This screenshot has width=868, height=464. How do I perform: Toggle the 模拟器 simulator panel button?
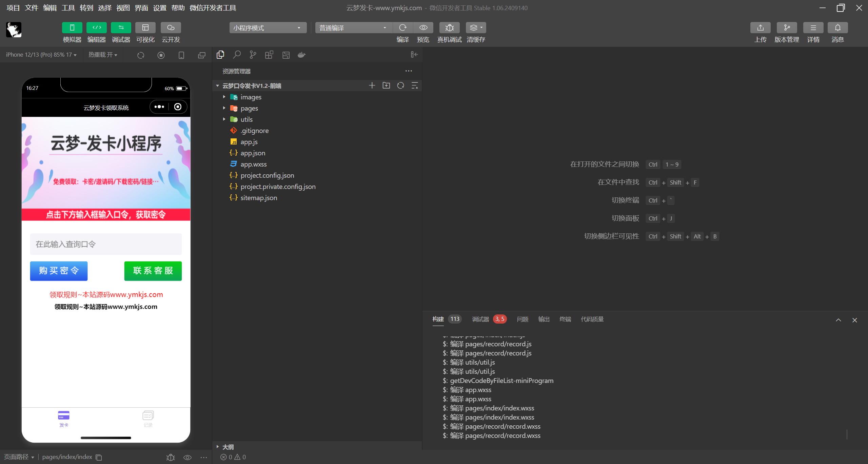[72, 27]
